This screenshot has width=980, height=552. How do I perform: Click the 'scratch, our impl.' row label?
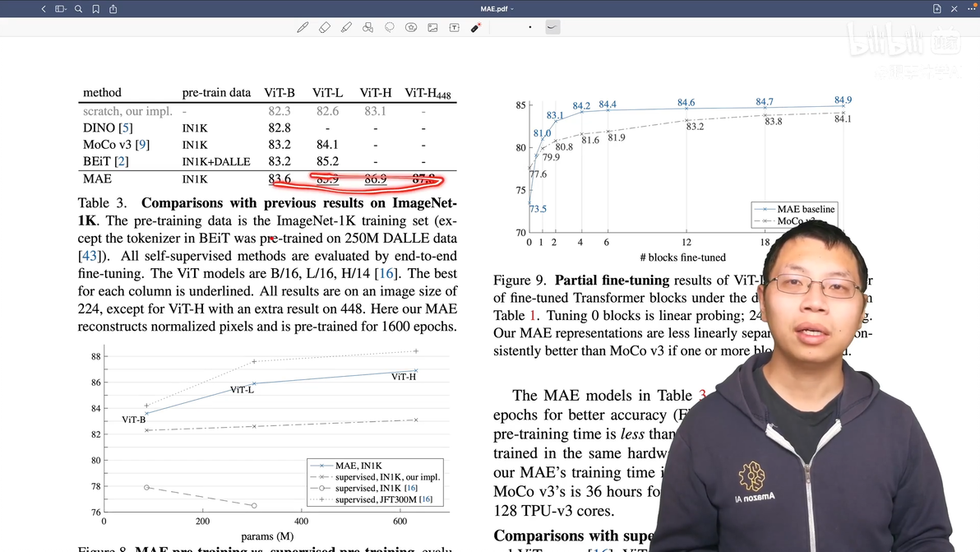tap(127, 111)
